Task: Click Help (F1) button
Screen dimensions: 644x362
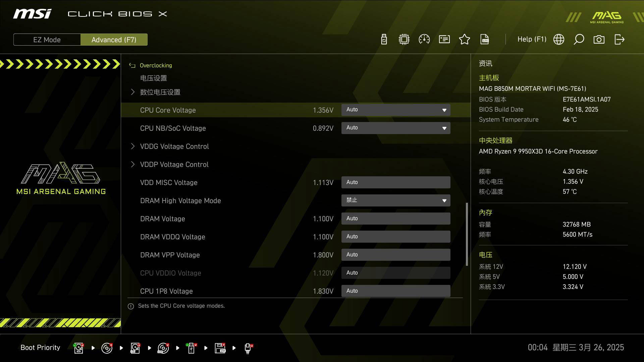Action: point(532,40)
